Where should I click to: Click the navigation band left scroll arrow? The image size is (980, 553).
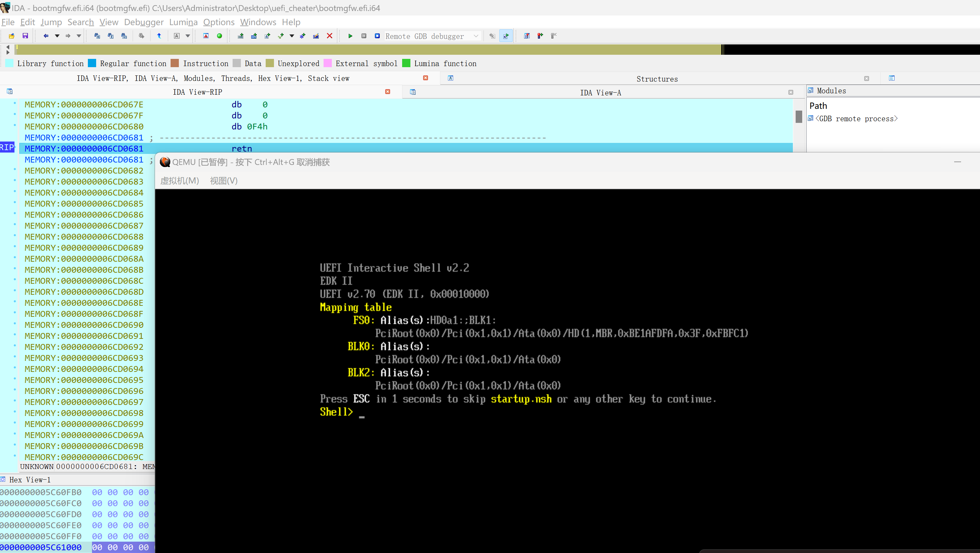[x=8, y=47]
